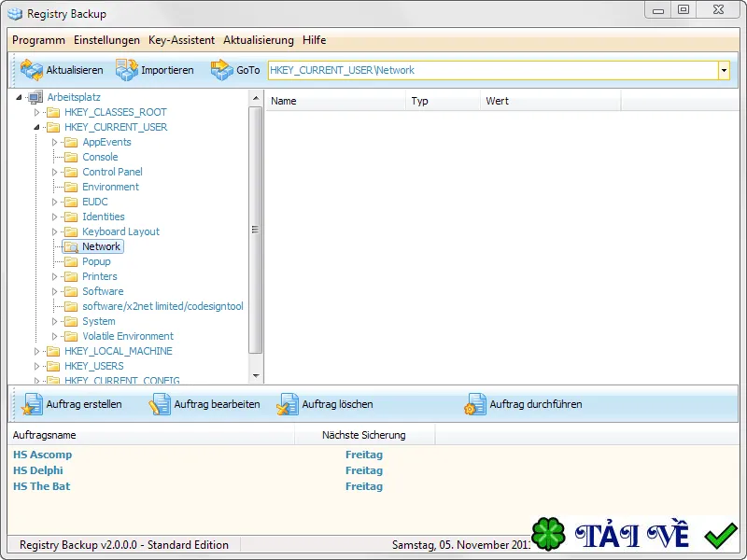Expand the HKEY_CLASSES_ROOT node
747x560 pixels.
click(36, 112)
